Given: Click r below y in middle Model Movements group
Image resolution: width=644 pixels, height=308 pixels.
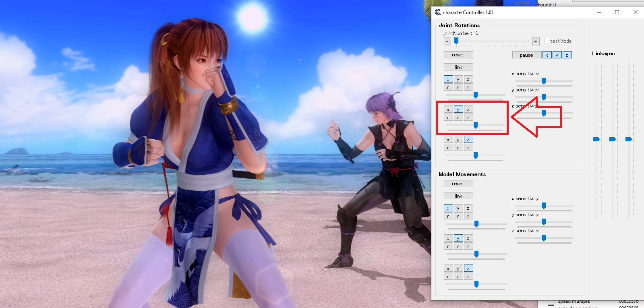Looking at the screenshot, I should (x=458, y=246).
